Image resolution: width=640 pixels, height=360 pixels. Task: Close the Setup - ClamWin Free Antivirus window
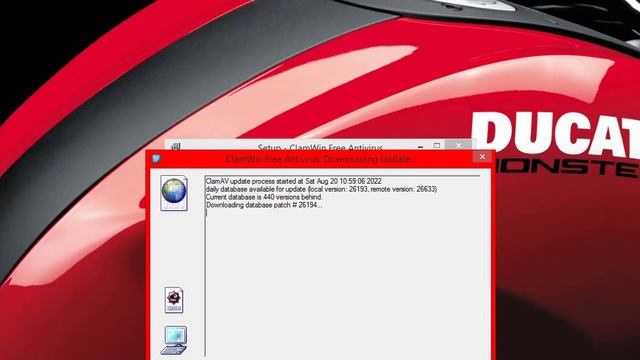pyautogui.click(x=459, y=145)
